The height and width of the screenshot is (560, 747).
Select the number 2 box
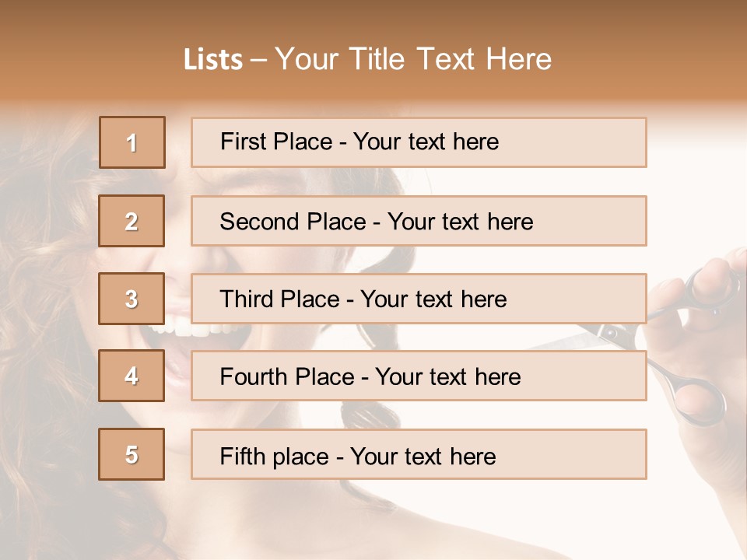132,221
